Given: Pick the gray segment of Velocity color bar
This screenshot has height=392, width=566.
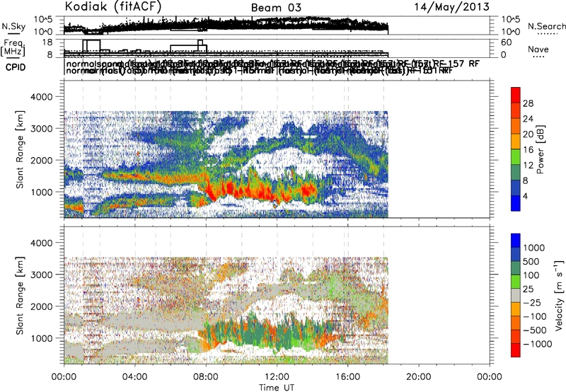Looking at the screenshot, I should pos(516,296).
